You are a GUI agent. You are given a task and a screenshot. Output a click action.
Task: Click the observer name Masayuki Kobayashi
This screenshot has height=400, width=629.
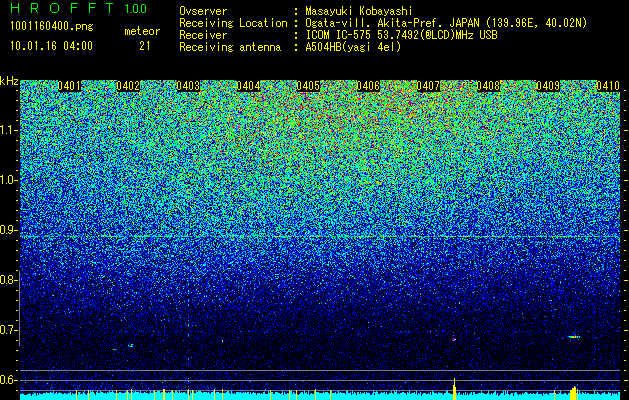359,11
